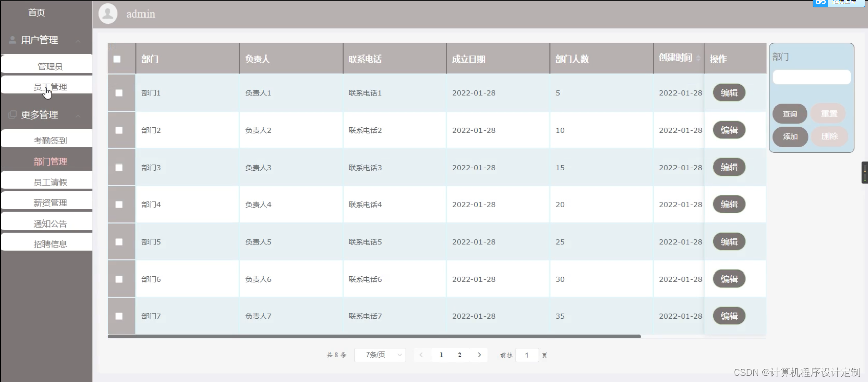Open the 薪资管理 menu item
This screenshot has width=868, height=382.
[x=46, y=201]
